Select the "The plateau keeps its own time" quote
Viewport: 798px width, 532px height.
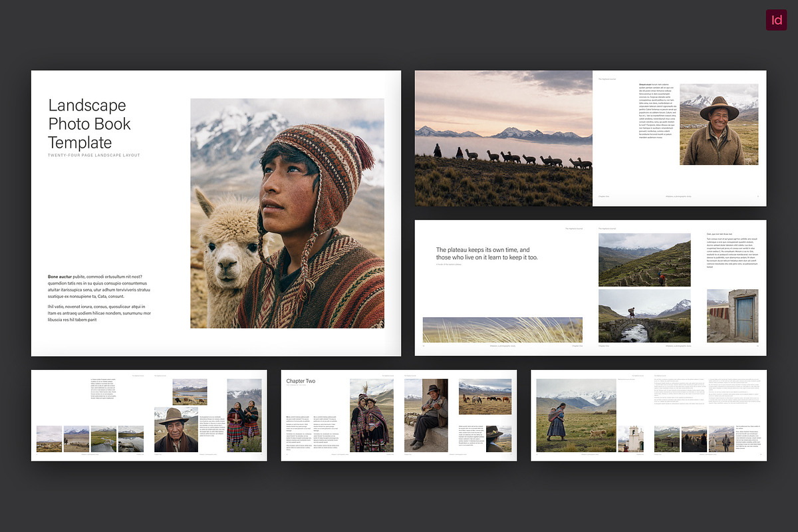pos(487,253)
